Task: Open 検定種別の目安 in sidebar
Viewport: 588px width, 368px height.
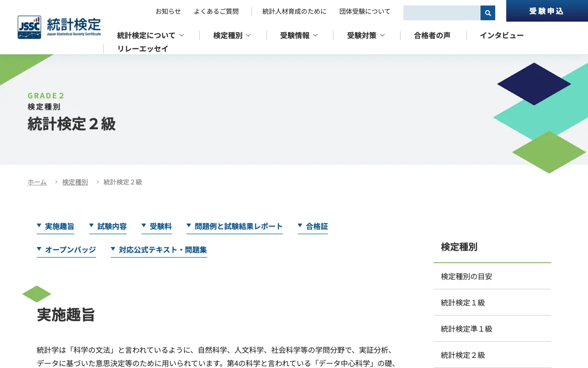Action: pos(492,276)
